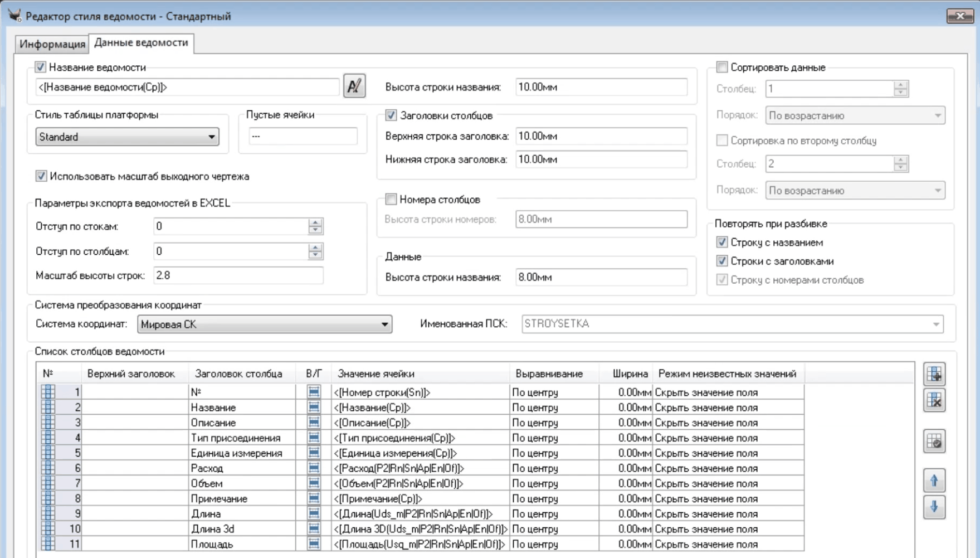Click the add column icon button
The image size is (980, 558).
tap(934, 374)
